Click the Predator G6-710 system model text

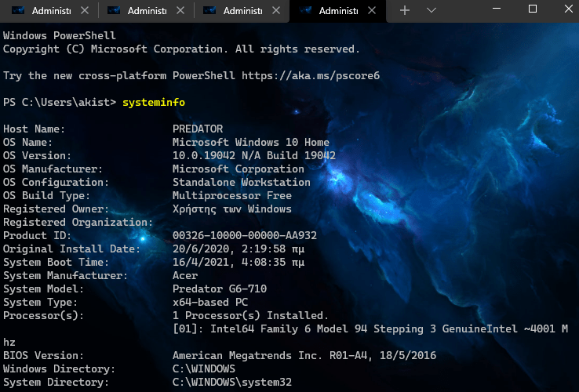(x=220, y=289)
